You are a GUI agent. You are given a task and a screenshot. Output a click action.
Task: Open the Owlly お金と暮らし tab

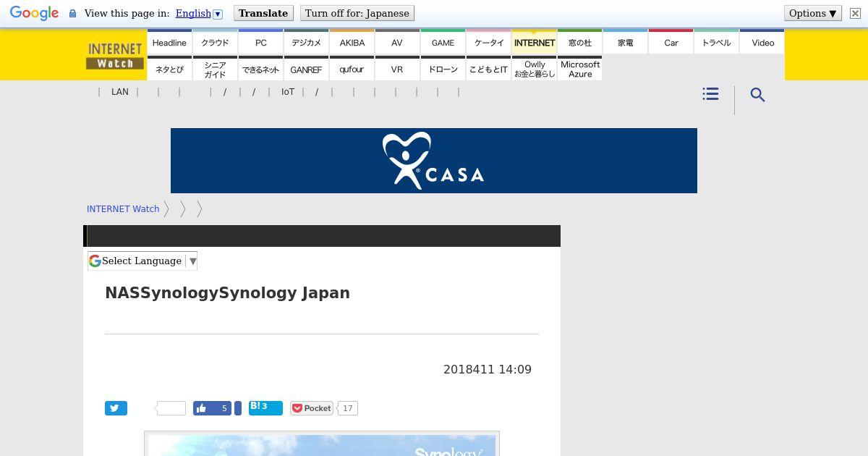pyautogui.click(x=535, y=69)
